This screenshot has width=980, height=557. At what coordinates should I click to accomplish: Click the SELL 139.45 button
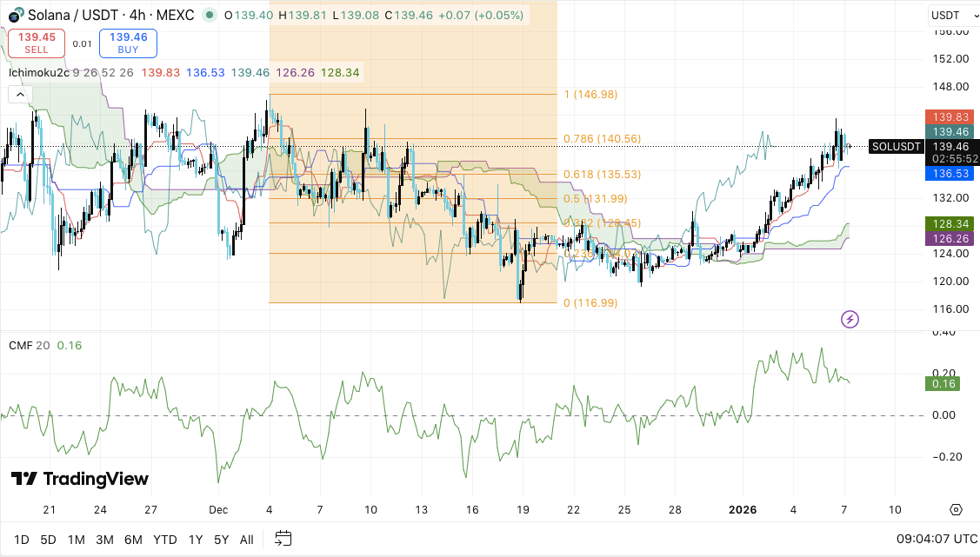[36, 43]
